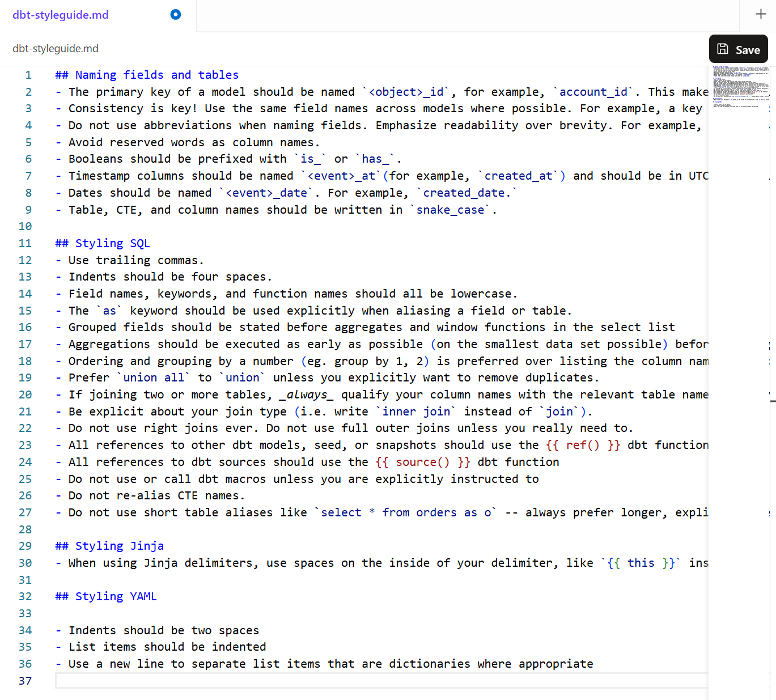Click 'Indents should be two spaces' line
This screenshot has width=776, height=700.
pyautogui.click(x=157, y=630)
